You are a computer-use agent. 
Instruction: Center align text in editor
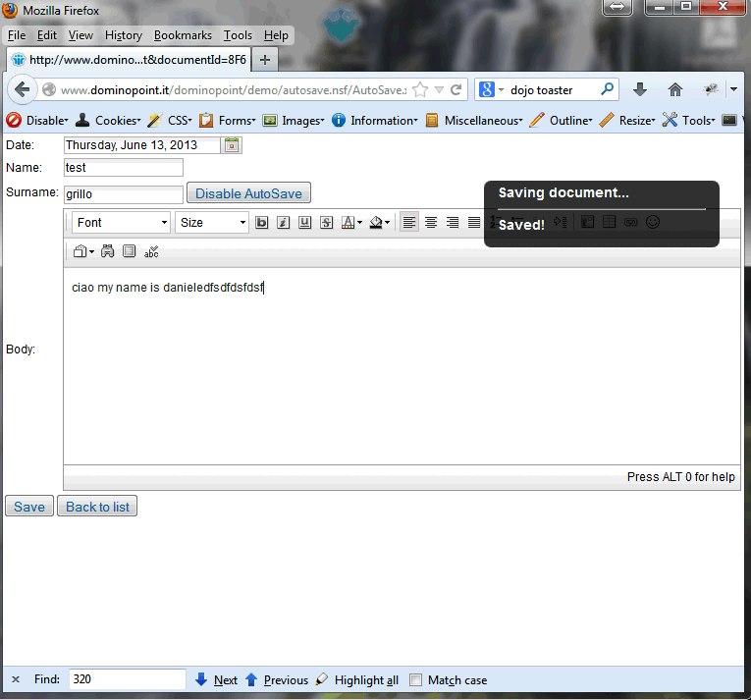click(431, 222)
